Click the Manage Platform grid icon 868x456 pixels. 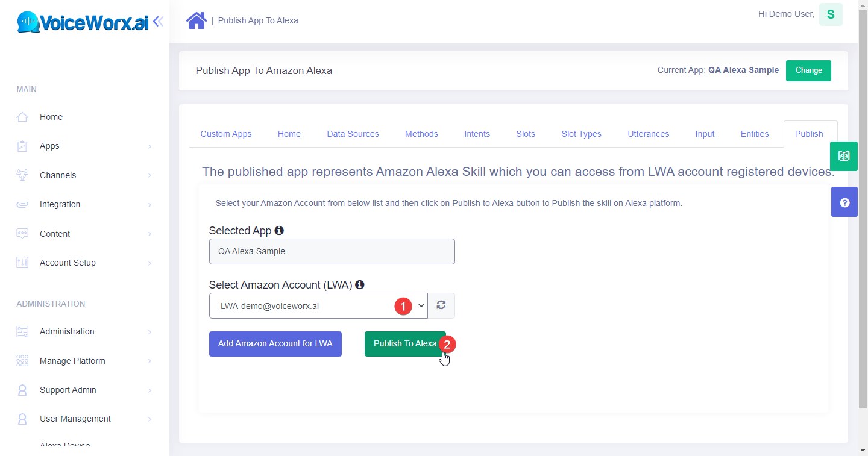pos(22,361)
